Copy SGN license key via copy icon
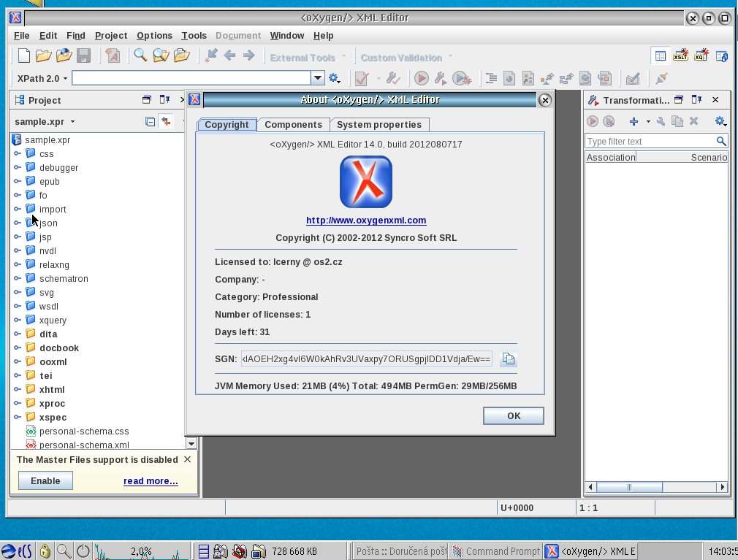 click(509, 358)
